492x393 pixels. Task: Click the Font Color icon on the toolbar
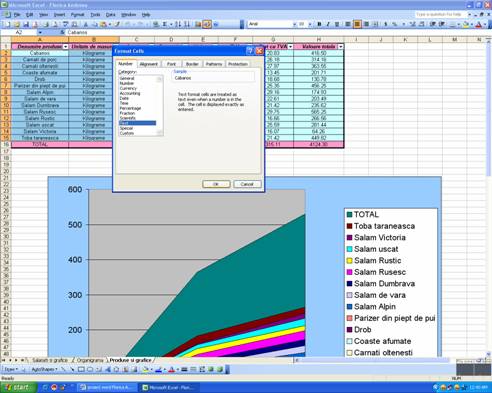(479, 24)
